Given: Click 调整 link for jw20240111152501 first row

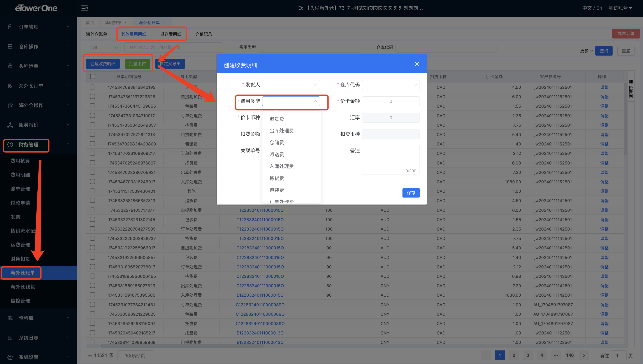Looking at the screenshot, I should pos(604,87).
